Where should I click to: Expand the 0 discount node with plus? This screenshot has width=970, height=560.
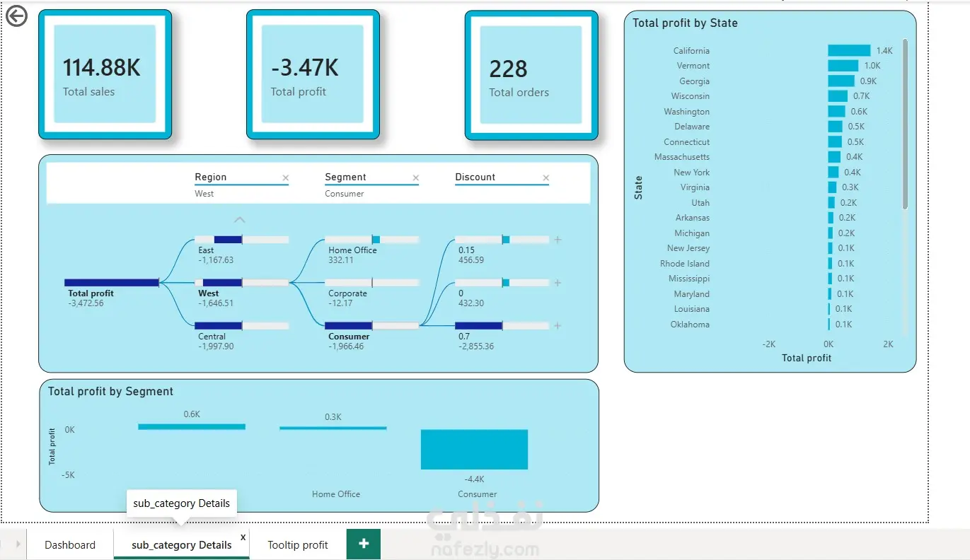point(558,283)
